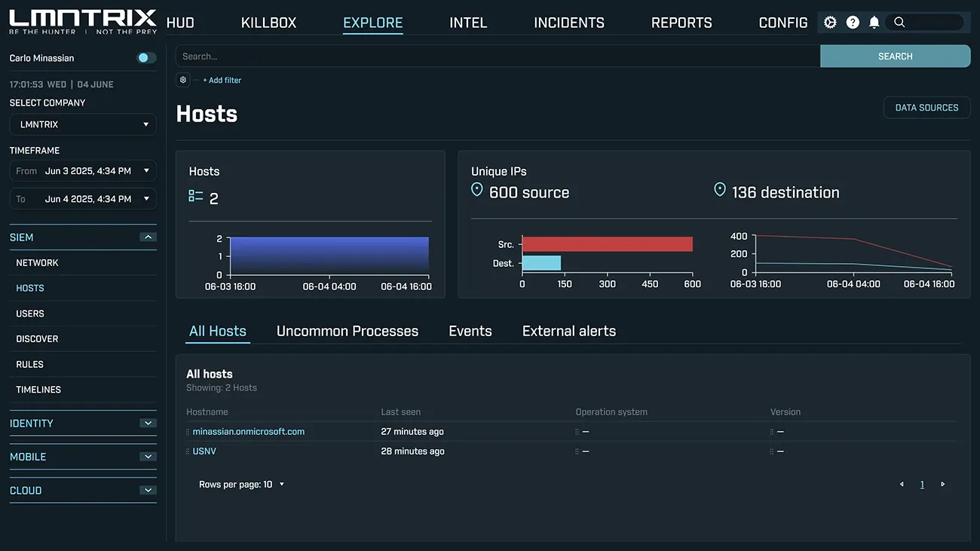Expand the MOBILE section

149,457
